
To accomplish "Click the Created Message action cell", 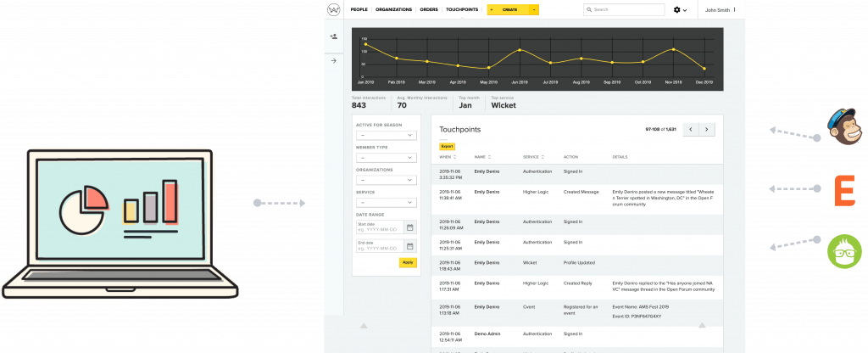I will (581, 192).
